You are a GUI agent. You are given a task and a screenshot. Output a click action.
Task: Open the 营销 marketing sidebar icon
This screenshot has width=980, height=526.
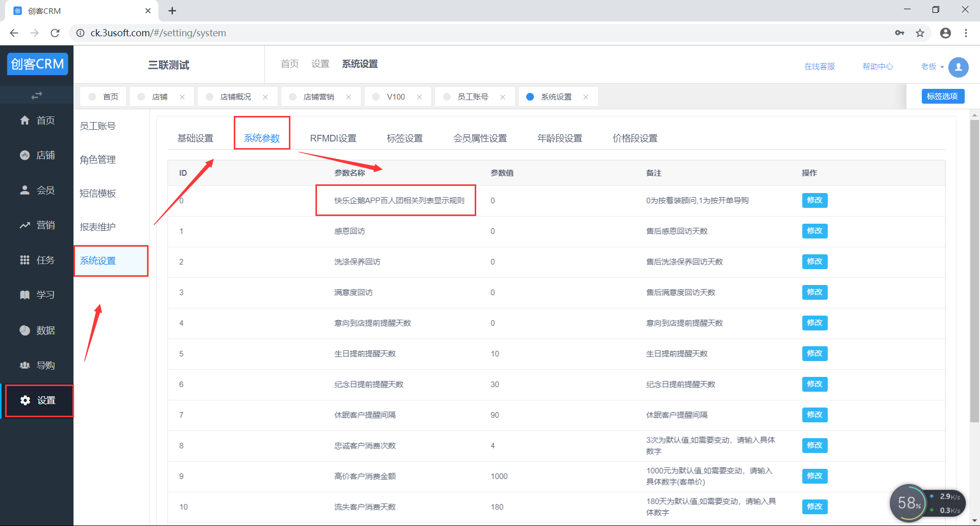pos(24,225)
